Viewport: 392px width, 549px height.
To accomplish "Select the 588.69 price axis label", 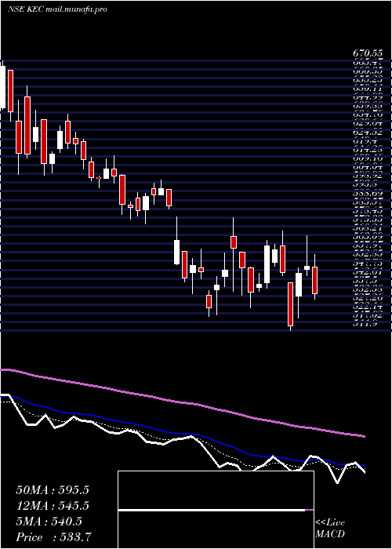I will click(368, 193).
